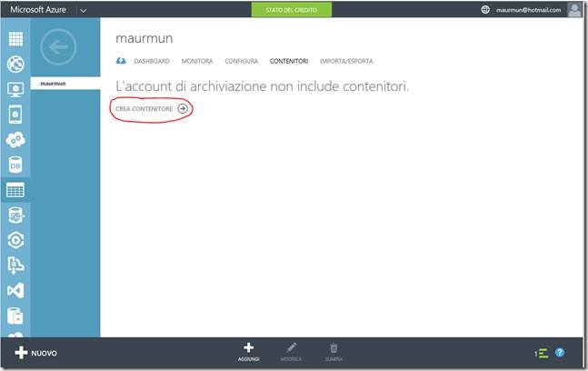The image size is (588, 371).
Task: Click the STATO DEL CREDITO button
Action: point(292,10)
